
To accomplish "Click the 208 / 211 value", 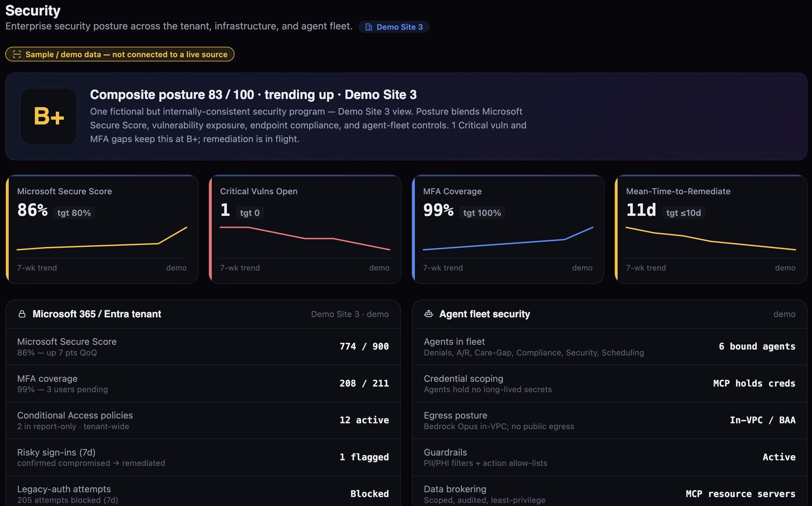I will click(364, 383).
